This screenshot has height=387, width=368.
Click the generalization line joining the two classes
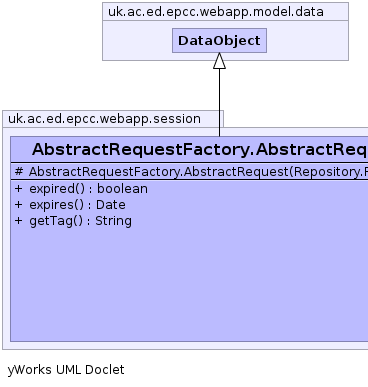(x=219, y=102)
